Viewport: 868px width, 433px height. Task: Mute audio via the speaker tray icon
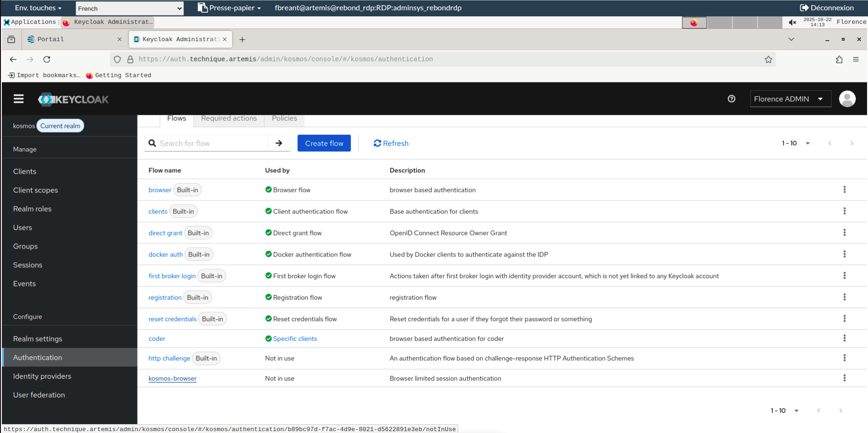click(793, 22)
